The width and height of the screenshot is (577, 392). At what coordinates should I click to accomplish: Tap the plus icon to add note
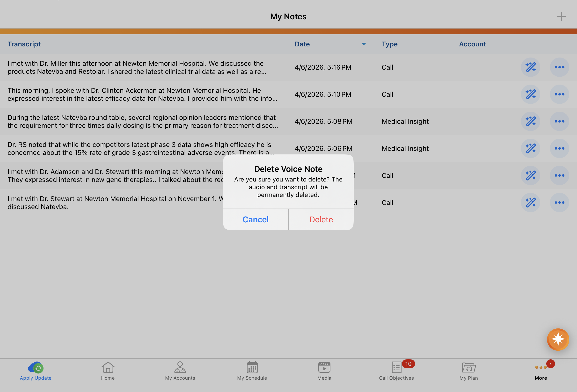(561, 17)
